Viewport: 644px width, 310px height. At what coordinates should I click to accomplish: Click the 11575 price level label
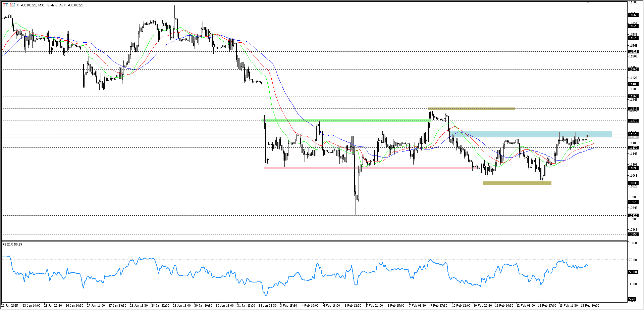point(633,38)
